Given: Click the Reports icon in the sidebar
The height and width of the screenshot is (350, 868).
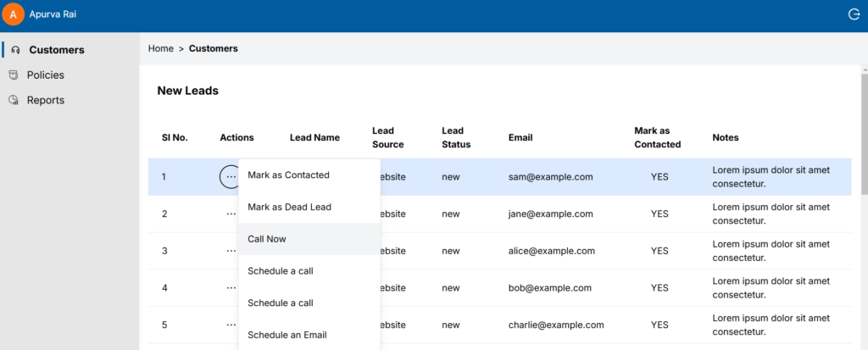Looking at the screenshot, I should (14, 100).
